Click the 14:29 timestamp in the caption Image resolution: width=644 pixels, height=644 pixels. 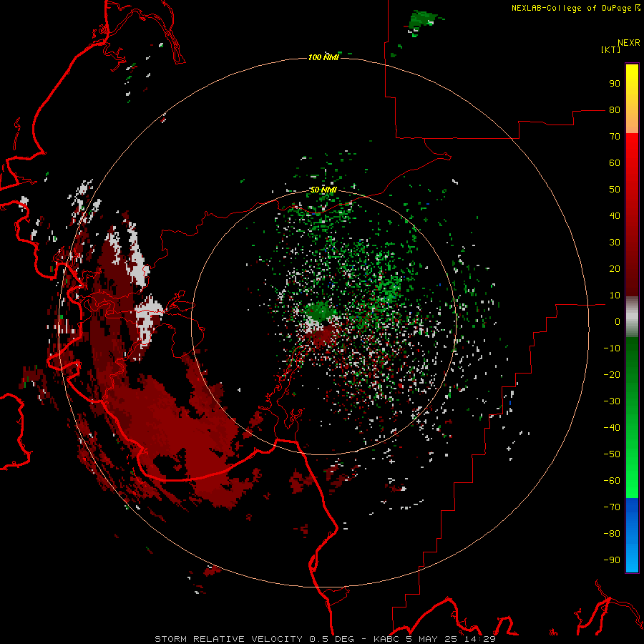[479, 639]
